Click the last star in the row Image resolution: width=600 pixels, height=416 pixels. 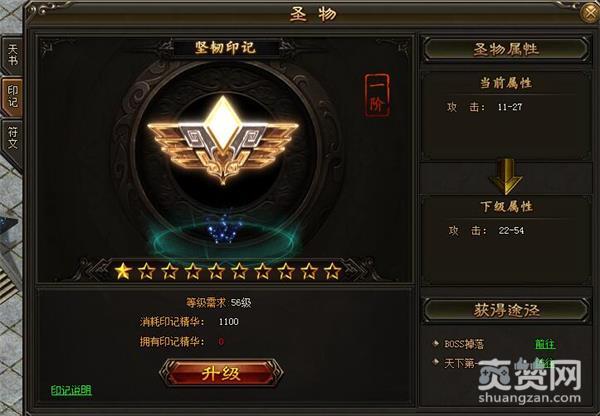(x=333, y=271)
